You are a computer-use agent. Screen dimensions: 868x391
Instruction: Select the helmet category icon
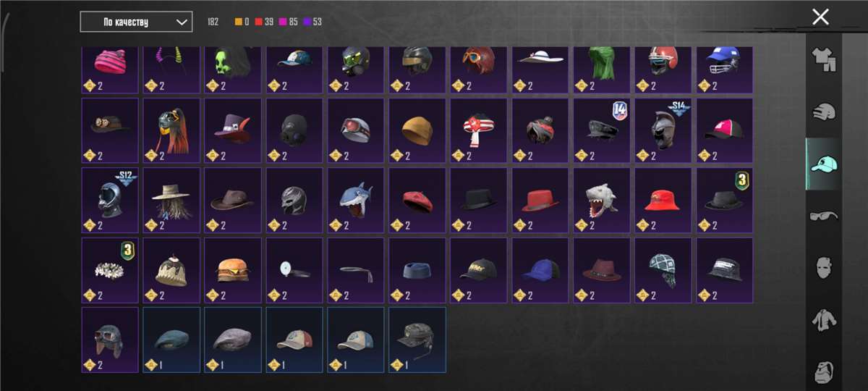click(823, 112)
